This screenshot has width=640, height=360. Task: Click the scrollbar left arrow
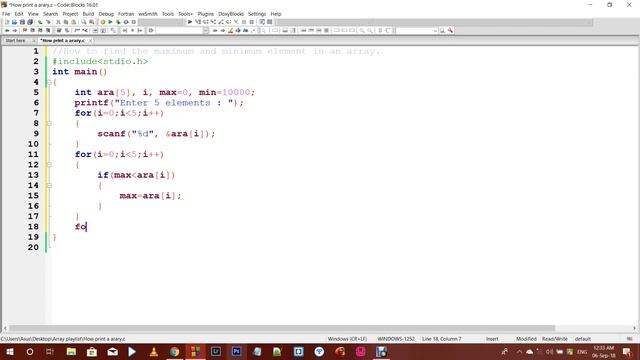click(5, 328)
